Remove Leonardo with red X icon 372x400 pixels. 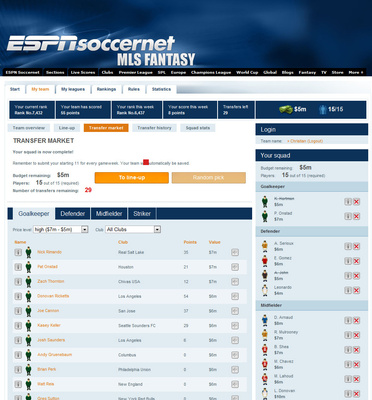(356, 290)
